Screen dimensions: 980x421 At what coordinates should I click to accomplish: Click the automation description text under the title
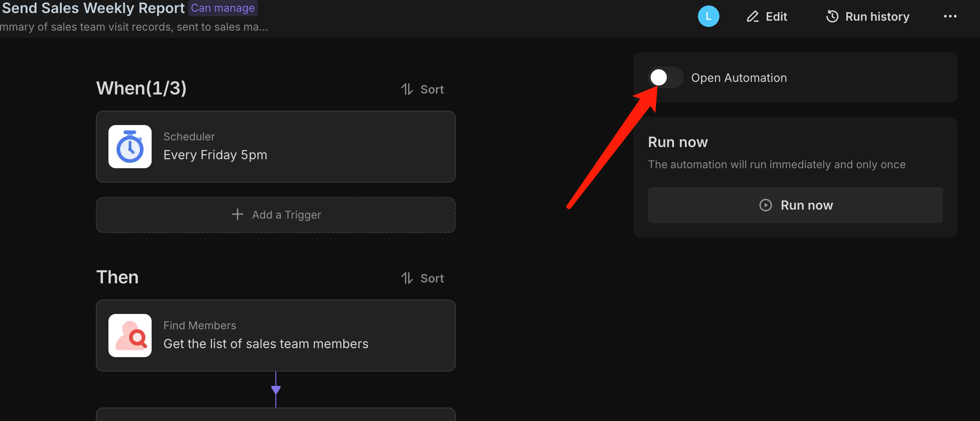(134, 27)
